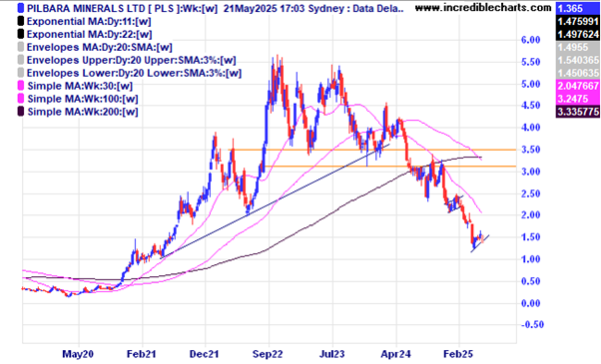Select the Envelopes Upper:Dy:20 legend entry
Screen dimensions: 601x364
(131, 61)
